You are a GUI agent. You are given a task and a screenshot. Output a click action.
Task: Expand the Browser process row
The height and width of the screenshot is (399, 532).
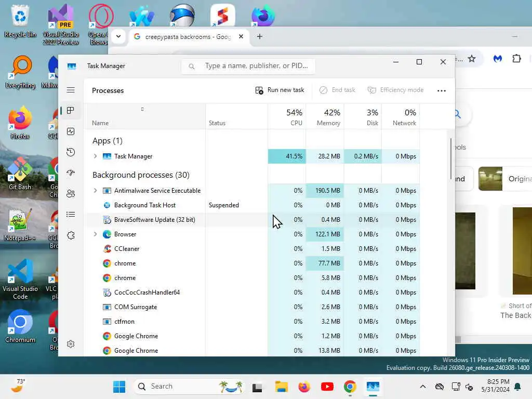96,234
